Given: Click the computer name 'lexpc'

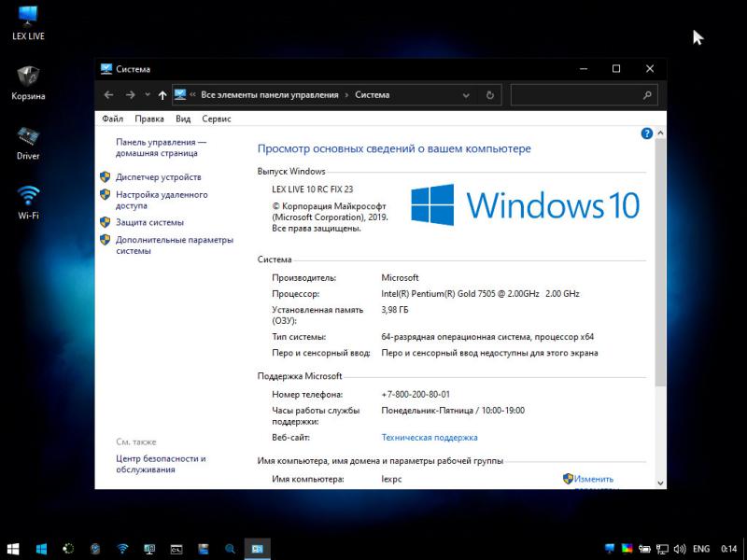Looking at the screenshot, I should (x=391, y=479).
